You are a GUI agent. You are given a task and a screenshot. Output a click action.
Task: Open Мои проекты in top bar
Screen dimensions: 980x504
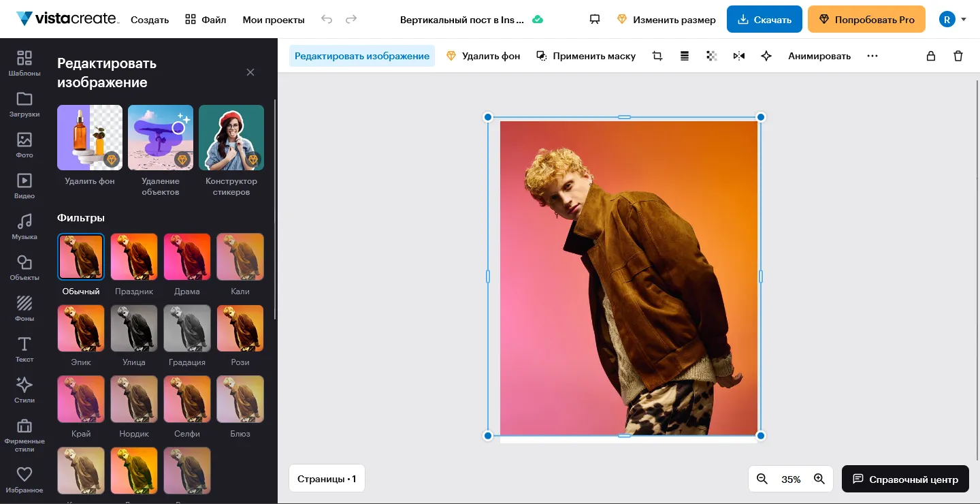click(x=274, y=20)
